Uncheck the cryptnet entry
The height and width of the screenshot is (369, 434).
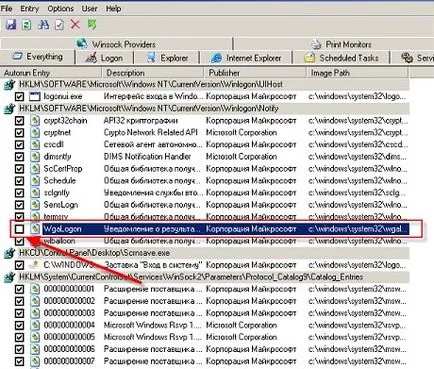(20, 133)
